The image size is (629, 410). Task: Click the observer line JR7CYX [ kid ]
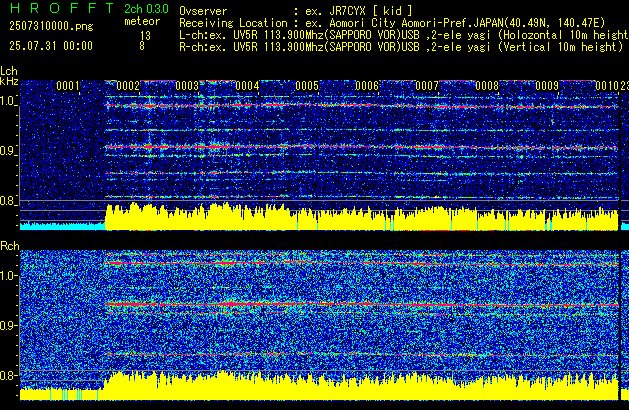(x=296, y=11)
